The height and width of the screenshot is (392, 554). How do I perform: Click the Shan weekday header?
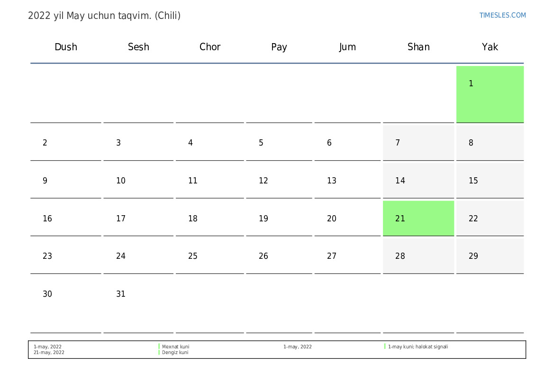(418, 47)
